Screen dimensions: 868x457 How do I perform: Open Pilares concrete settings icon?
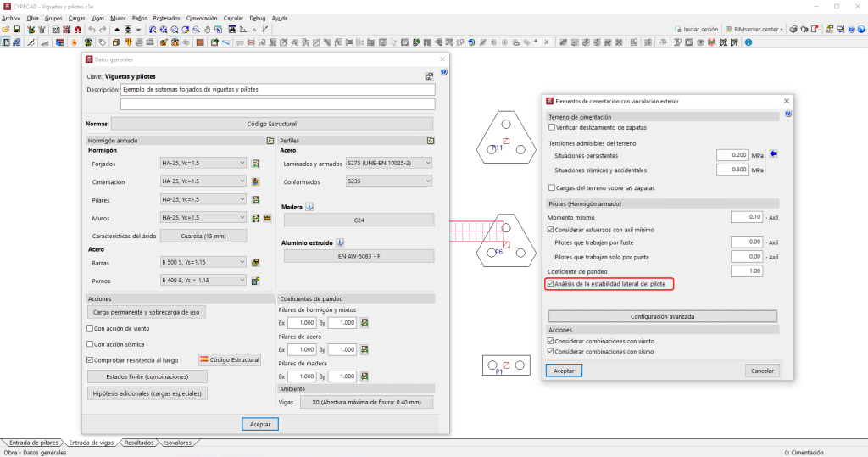[256, 199]
